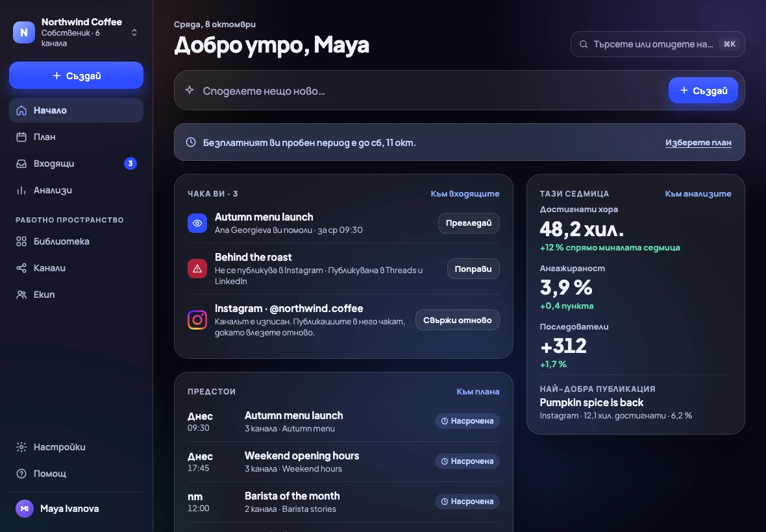The image size is (766, 532).
Task: Click the 48,2 хил. reach value
Action: point(582,228)
